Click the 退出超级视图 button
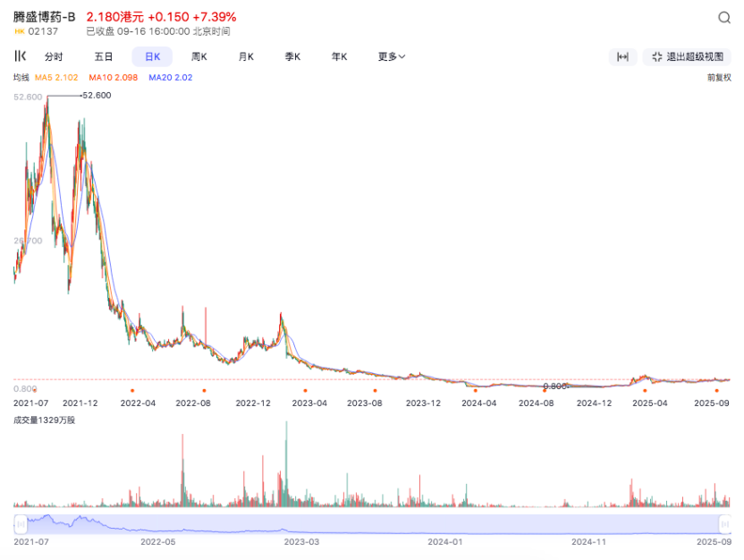The image size is (744, 560). pos(687,57)
